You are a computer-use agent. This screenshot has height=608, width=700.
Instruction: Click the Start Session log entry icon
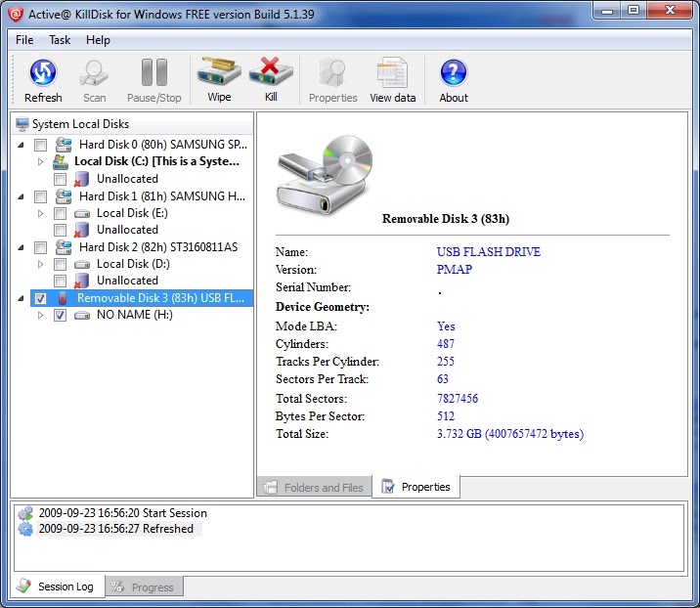(x=25, y=513)
